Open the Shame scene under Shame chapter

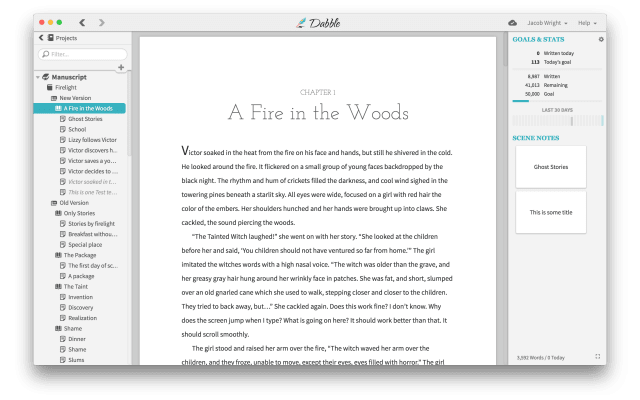77,349
